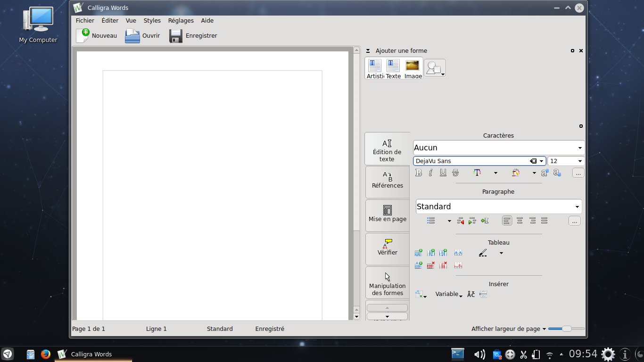Image resolution: width=644 pixels, height=362 pixels.
Task: Increase paragraph indent
Action: (472, 221)
